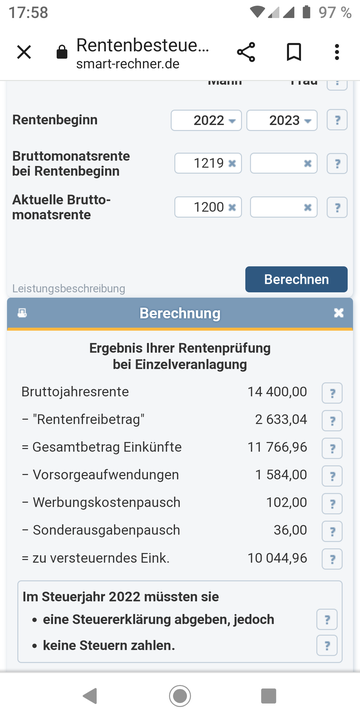Clear the 1219 Bruttomonatsrente value
This screenshot has height=720, width=360.
232,163
